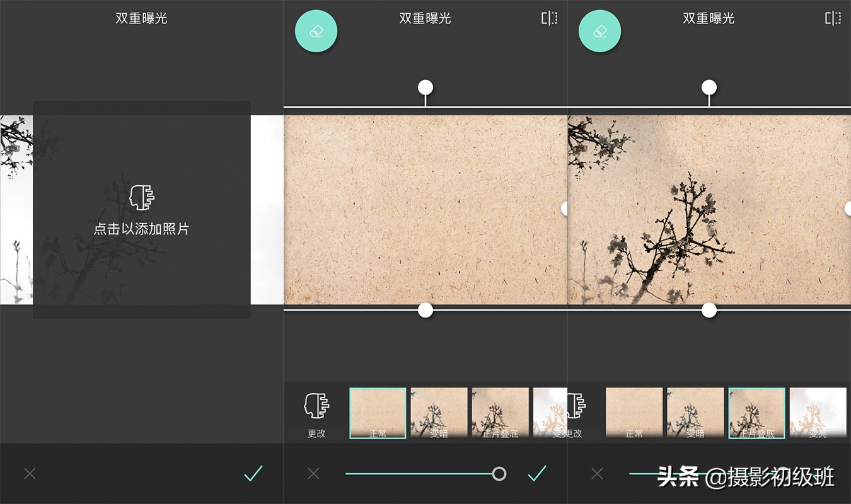
Task: Click the bottom white handle in second screenshot
Action: (425, 310)
